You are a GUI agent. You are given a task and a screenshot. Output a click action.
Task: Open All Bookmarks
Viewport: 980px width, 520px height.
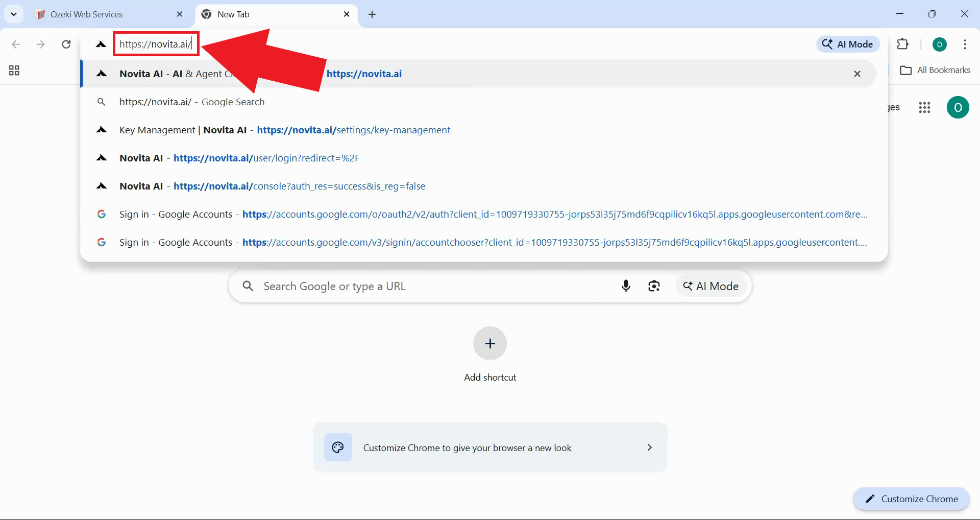pos(935,70)
